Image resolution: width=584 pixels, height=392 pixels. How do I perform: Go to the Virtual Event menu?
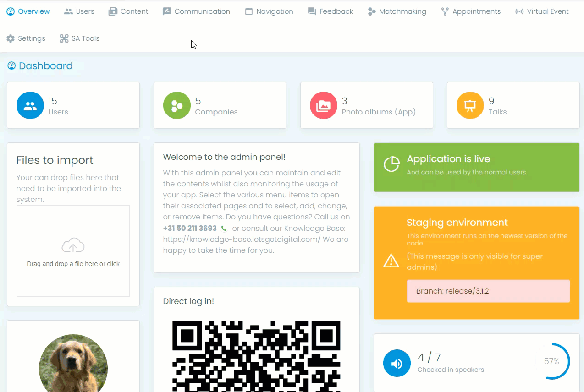tap(542, 11)
